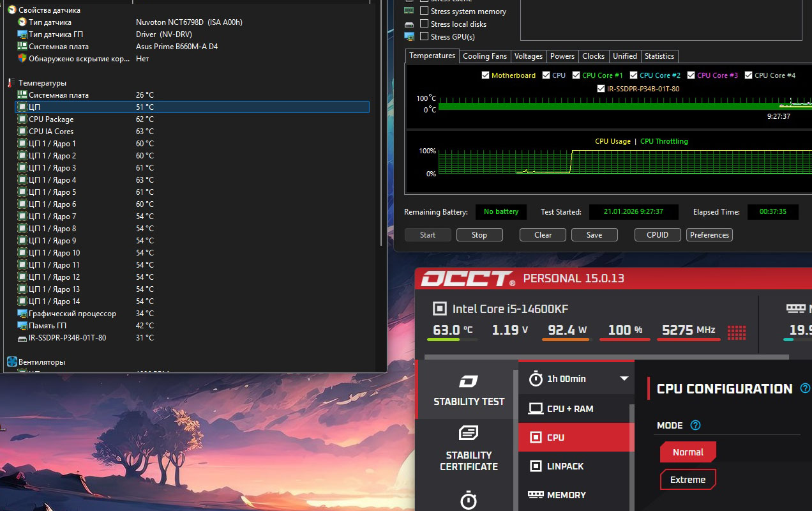Switch to the Cooling Fans tab
This screenshot has height=511, width=812.
[485, 56]
